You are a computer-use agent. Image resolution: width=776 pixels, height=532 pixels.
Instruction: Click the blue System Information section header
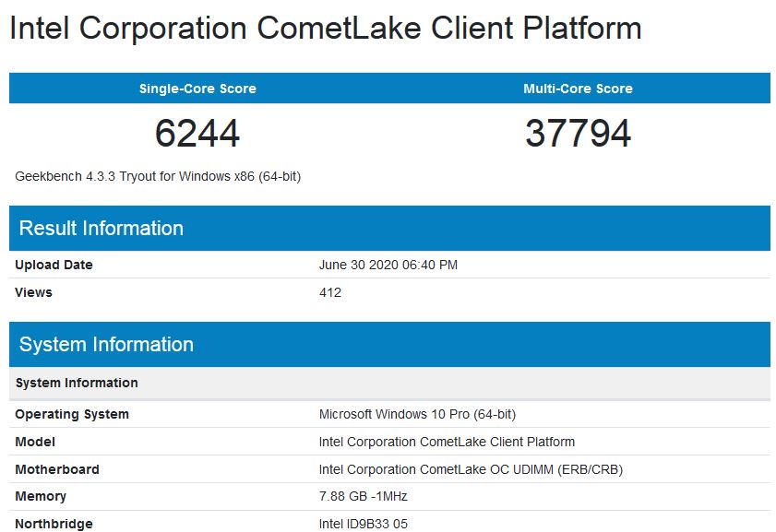(x=106, y=345)
